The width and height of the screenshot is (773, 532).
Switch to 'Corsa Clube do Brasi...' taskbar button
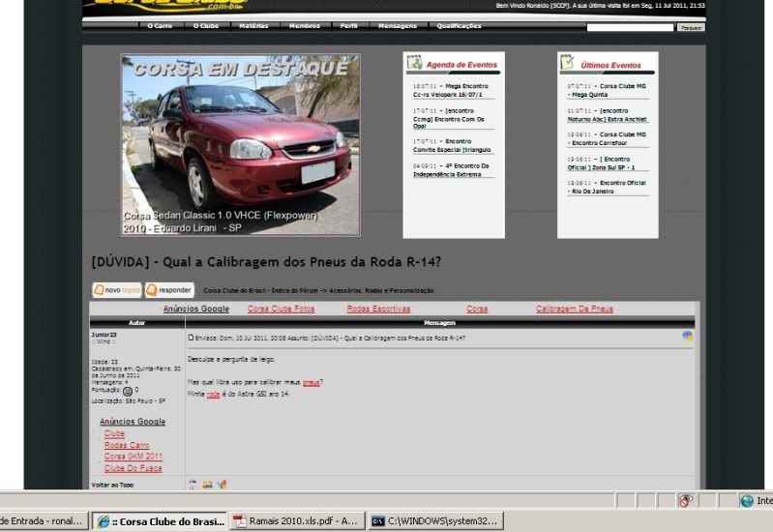160,521
